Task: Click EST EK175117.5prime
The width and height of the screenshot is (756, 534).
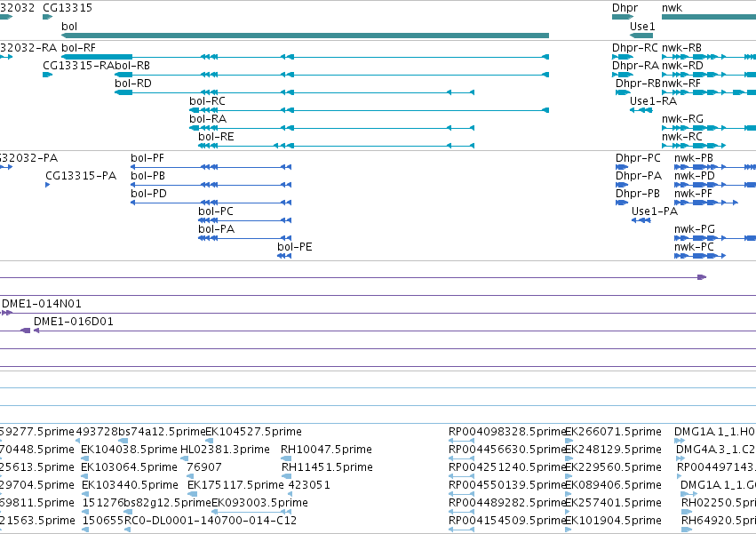Action: tap(235, 485)
